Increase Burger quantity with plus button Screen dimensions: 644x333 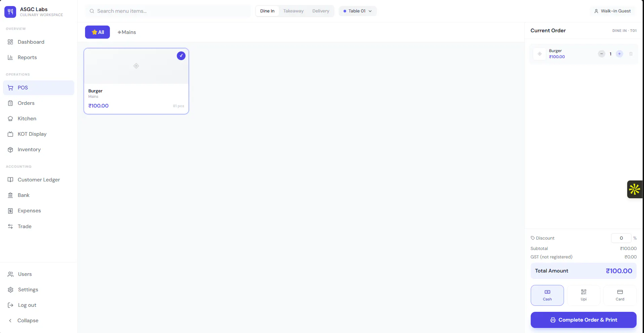(x=619, y=54)
